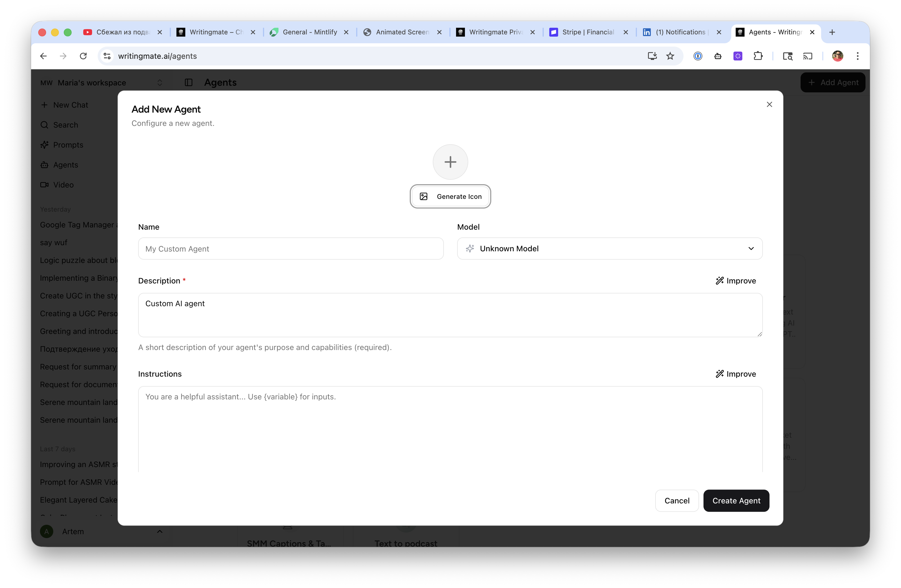Open the 1Password extension in toolbar
The width and height of the screenshot is (901, 588).
(x=698, y=56)
